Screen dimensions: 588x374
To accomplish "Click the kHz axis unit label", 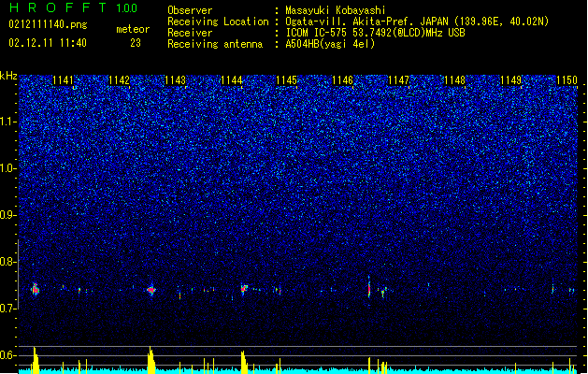I will pyautogui.click(x=8, y=76).
